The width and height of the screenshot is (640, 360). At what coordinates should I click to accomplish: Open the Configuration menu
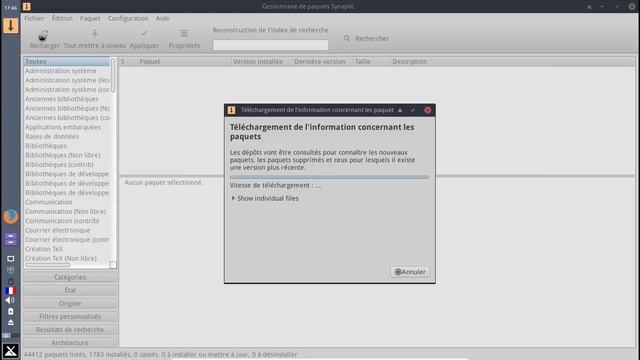(x=128, y=18)
